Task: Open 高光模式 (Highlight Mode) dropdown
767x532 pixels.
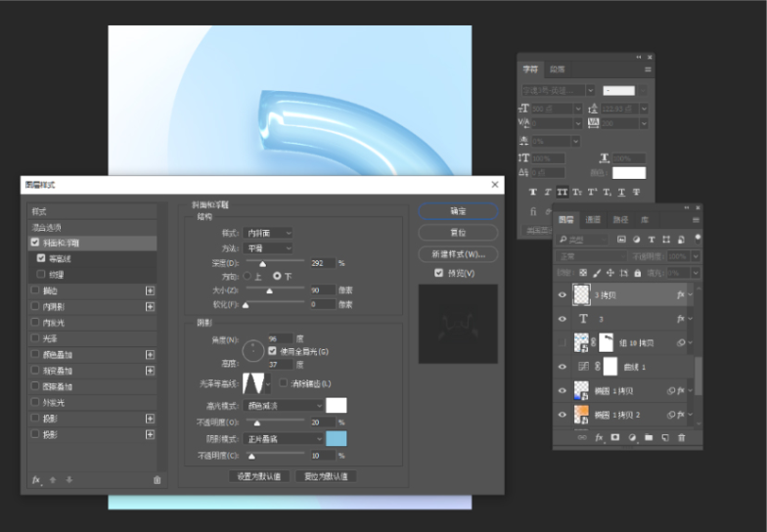Action: tap(284, 406)
